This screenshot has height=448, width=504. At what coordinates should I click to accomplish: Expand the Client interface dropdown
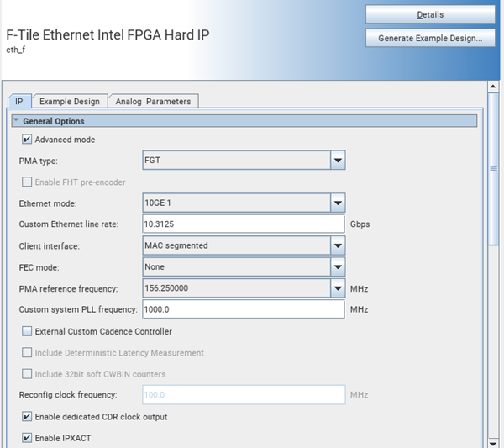click(x=338, y=246)
